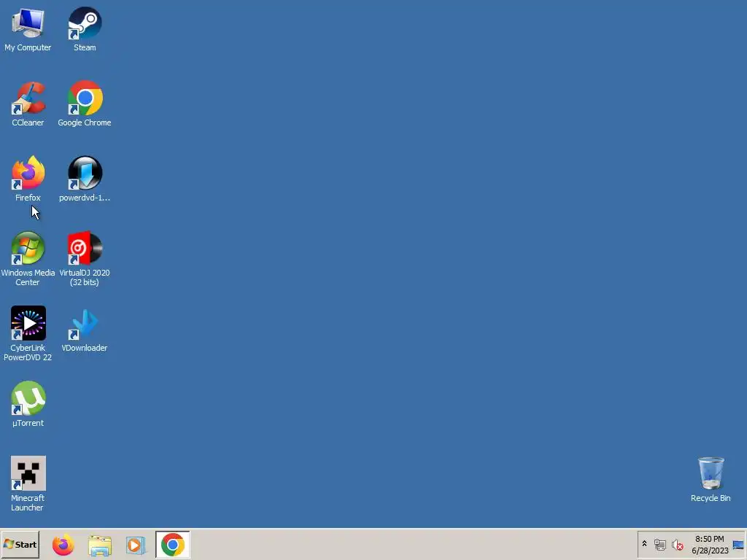
Task: Click the muted volume tray icon
Action: pos(678,545)
